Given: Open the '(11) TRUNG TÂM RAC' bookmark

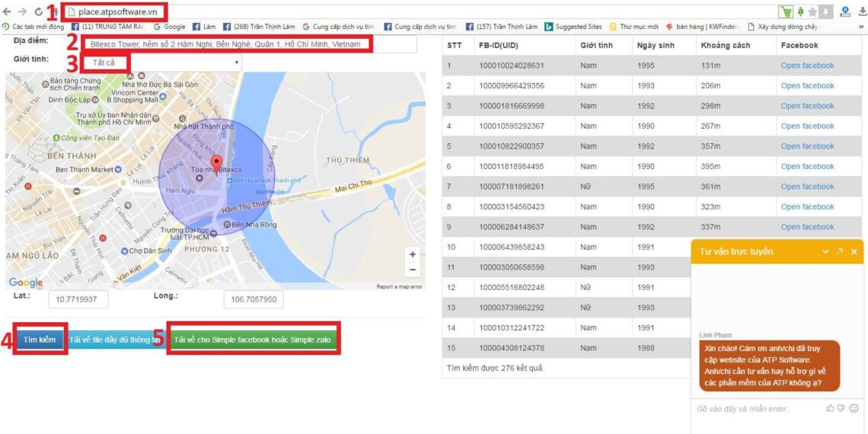Looking at the screenshot, I should point(108,27).
